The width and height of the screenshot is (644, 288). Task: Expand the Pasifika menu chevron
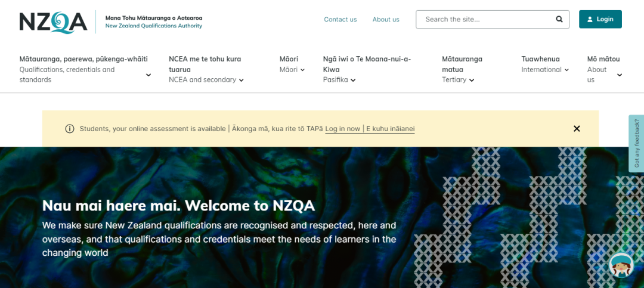tap(353, 80)
